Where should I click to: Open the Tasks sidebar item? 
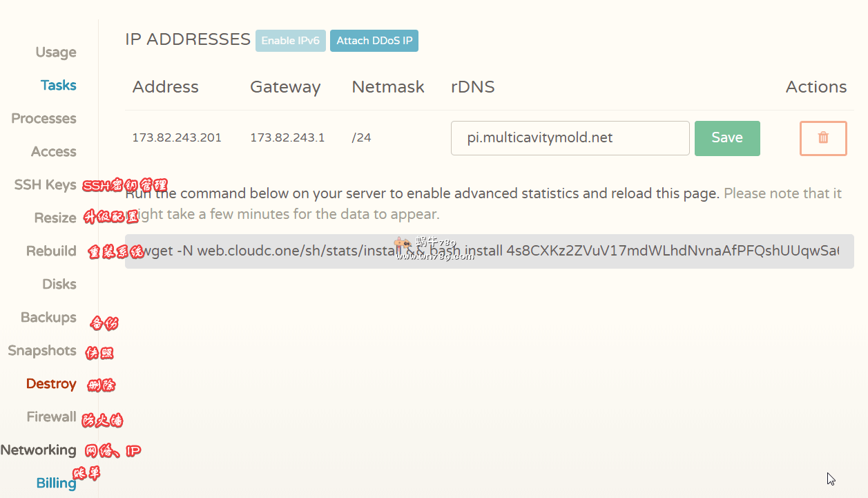(58, 86)
